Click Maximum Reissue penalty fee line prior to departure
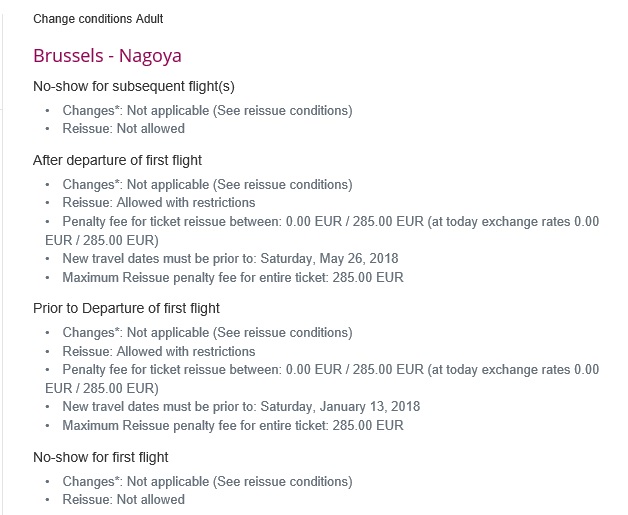Image resolution: width=628 pixels, height=515 pixels. pyautogui.click(x=233, y=425)
